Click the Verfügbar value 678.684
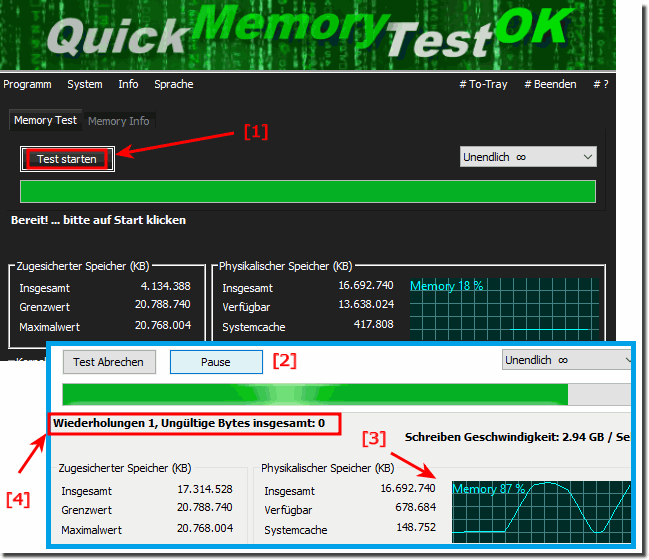 (416, 507)
